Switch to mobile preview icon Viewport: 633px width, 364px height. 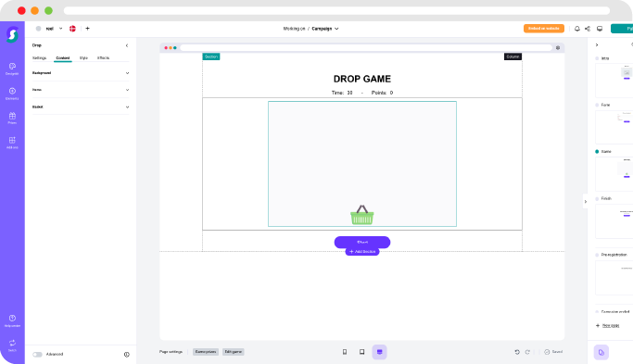coord(345,352)
